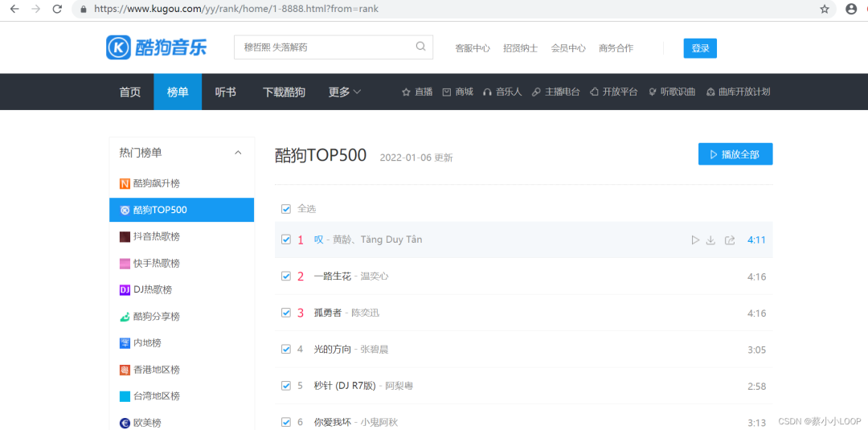Click the 登录 login button
The height and width of the screenshot is (430, 868).
point(700,48)
